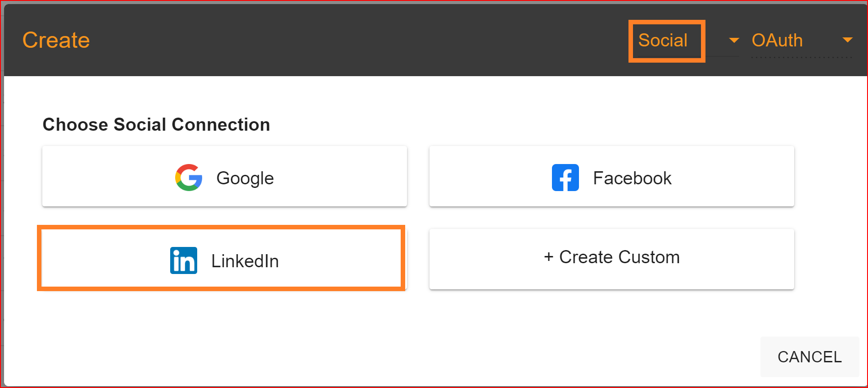The width and height of the screenshot is (868, 388).
Task: Click the dotted underline beneath OAuth
Action: tap(801, 57)
